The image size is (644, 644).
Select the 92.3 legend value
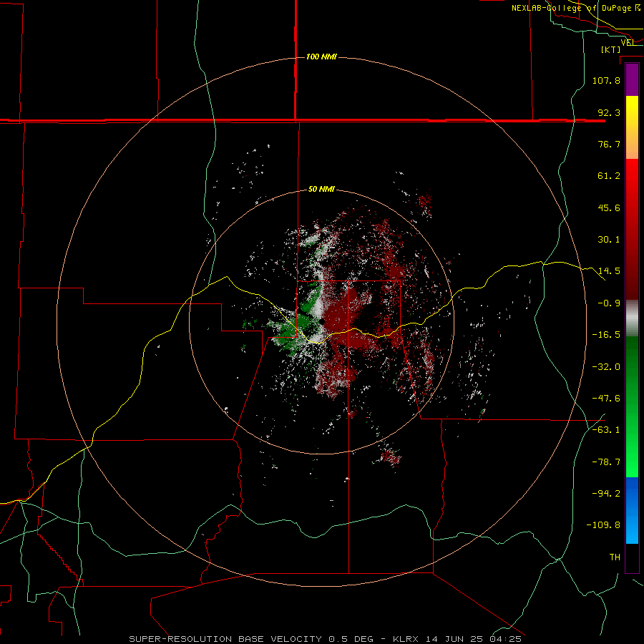point(609,112)
